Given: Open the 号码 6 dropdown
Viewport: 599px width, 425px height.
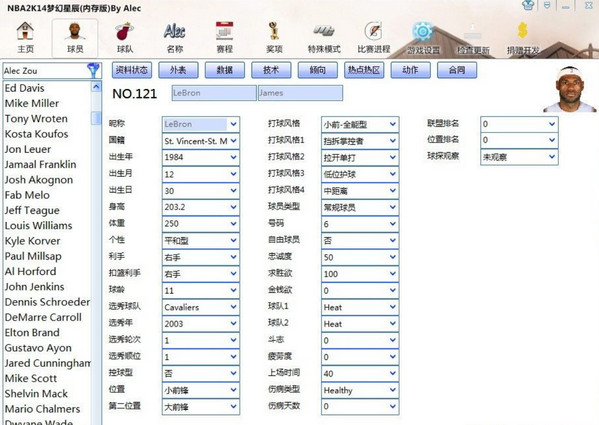Looking at the screenshot, I should [360, 224].
